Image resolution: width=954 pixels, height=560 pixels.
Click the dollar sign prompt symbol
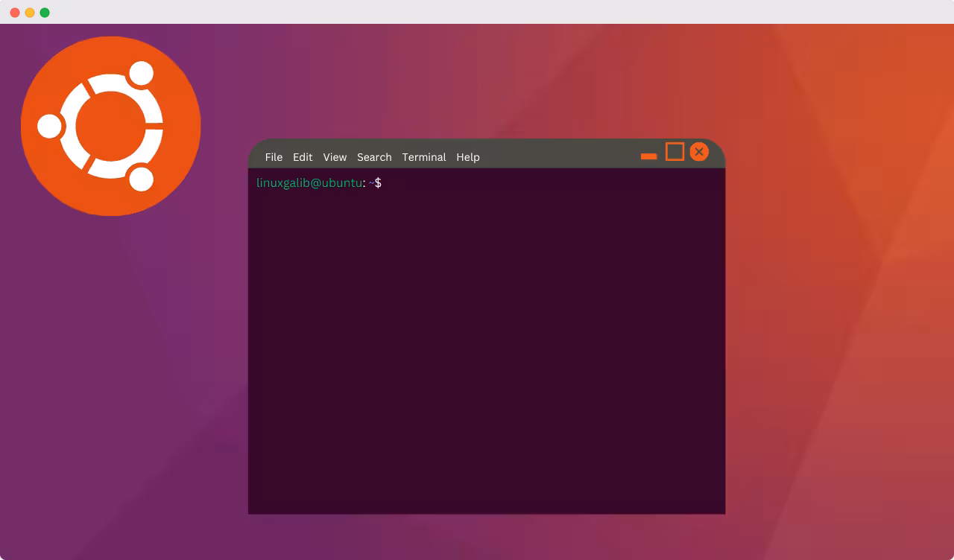[378, 182]
